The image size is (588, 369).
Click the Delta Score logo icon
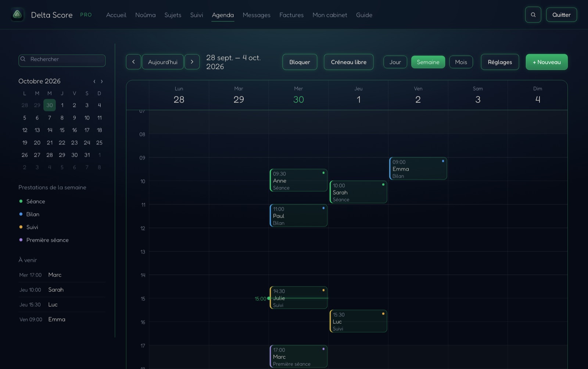click(x=17, y=15)
